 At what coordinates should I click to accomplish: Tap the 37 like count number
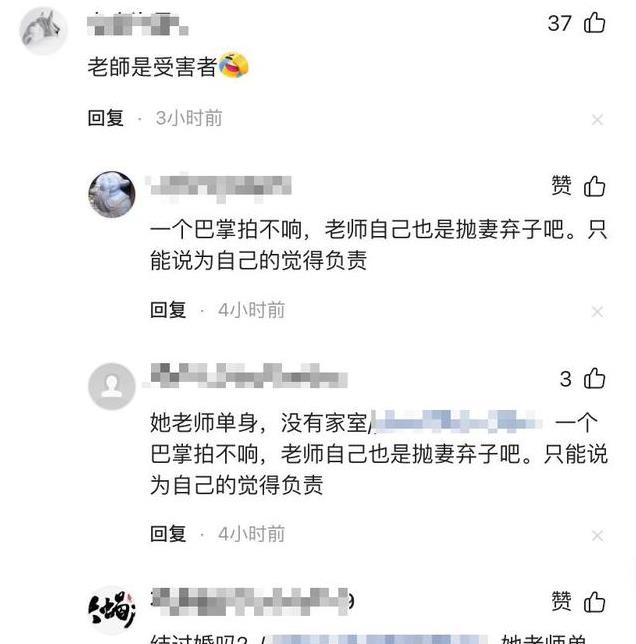559,23
